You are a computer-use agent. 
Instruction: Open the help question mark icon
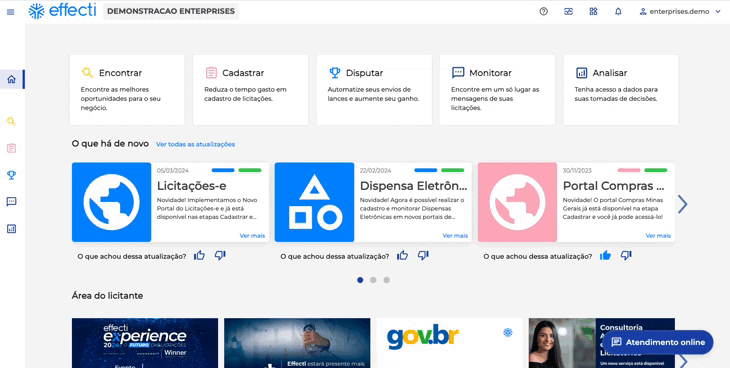543,12
